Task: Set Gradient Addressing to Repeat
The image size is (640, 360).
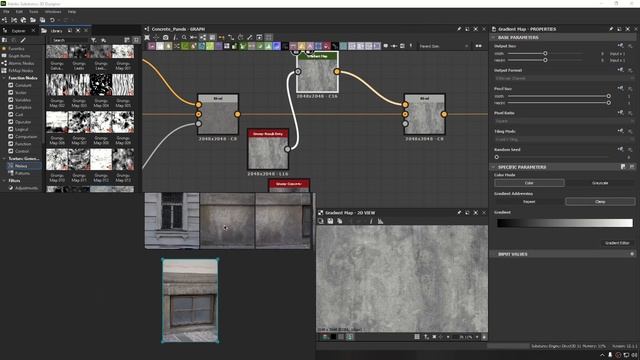Action: tap(529, 202)
